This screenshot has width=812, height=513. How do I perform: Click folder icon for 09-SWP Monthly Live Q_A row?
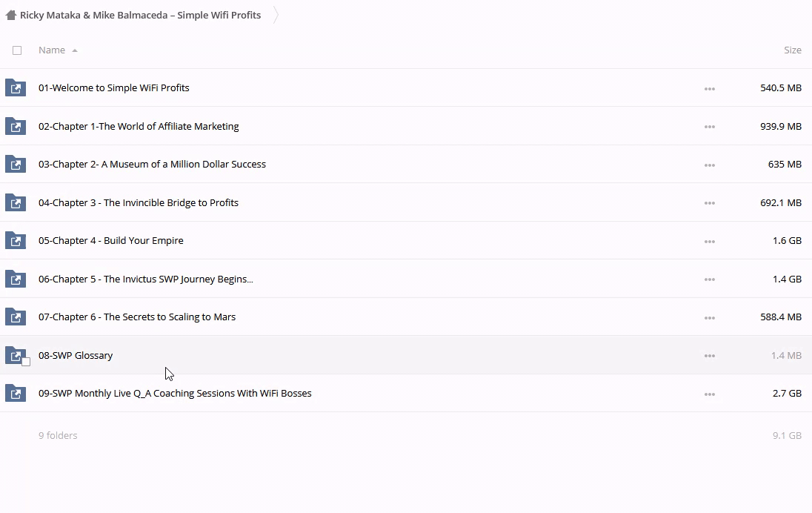[x=16, y=394]
